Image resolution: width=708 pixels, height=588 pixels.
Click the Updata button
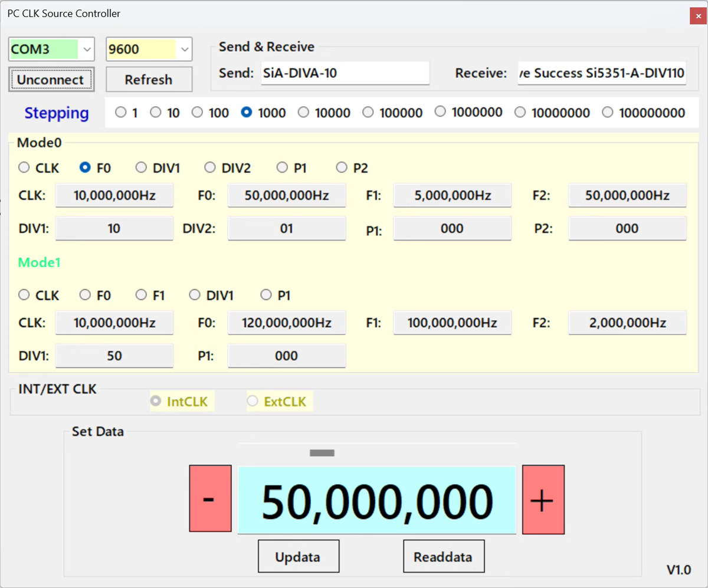click(x=298, y=556)
